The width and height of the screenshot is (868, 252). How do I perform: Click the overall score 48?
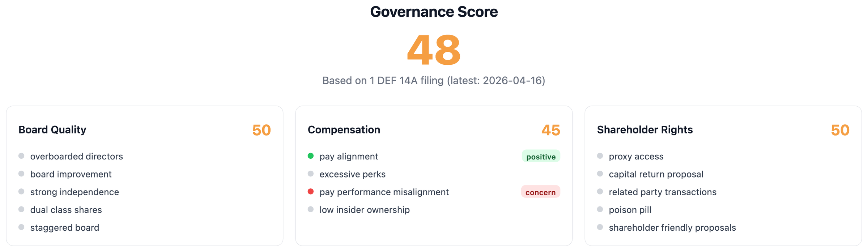pos(434,50)
